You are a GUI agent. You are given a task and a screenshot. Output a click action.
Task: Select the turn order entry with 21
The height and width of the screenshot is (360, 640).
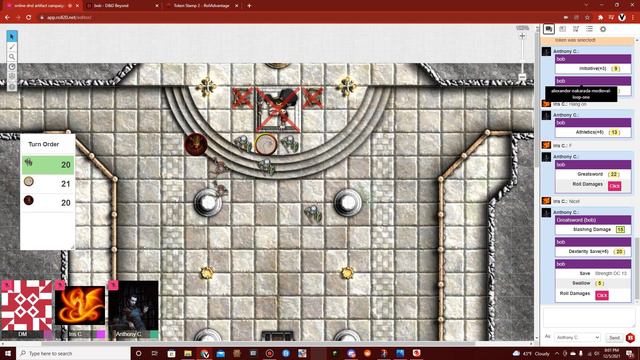(x=48, y=184)
